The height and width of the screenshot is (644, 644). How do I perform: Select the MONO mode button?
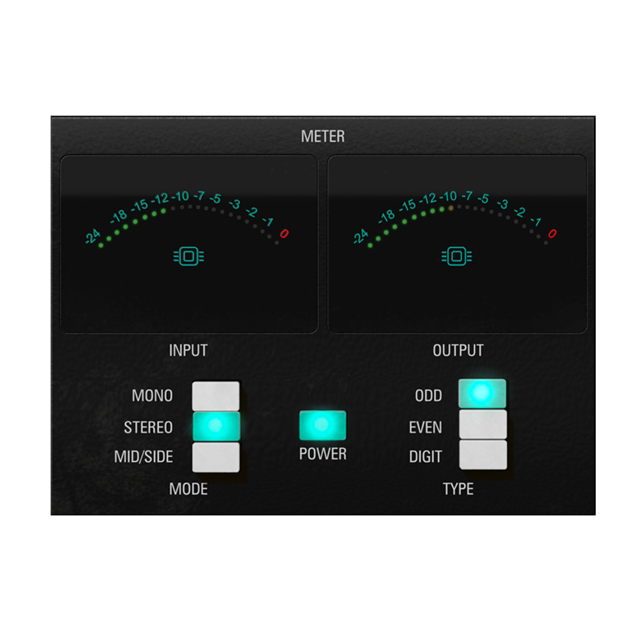pyautogui.click(x=216, y=396)
